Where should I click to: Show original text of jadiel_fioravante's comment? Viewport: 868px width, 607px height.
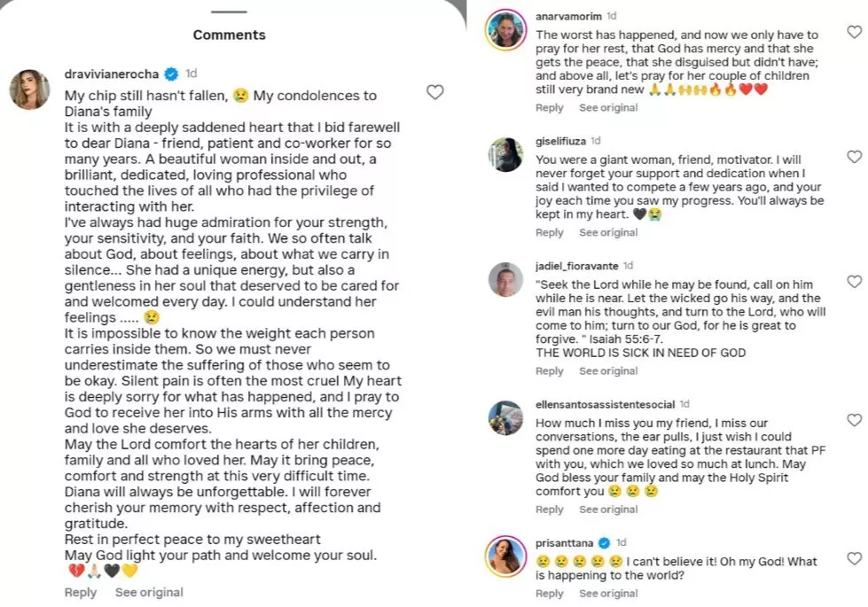[608, 370]
